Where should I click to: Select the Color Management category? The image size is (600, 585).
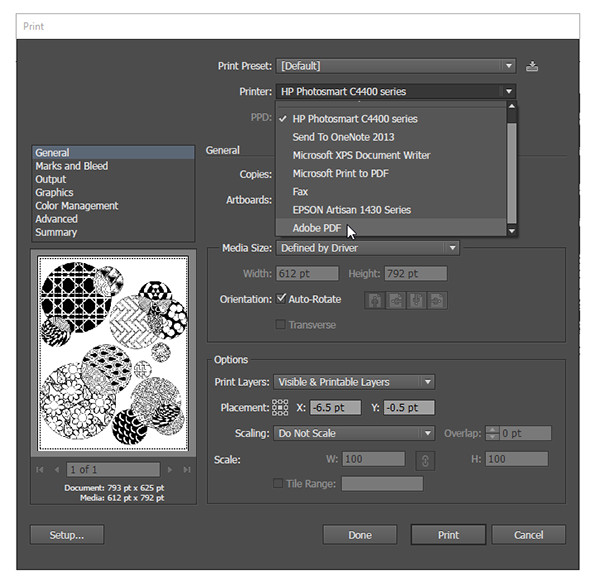(x=113, y=206)
